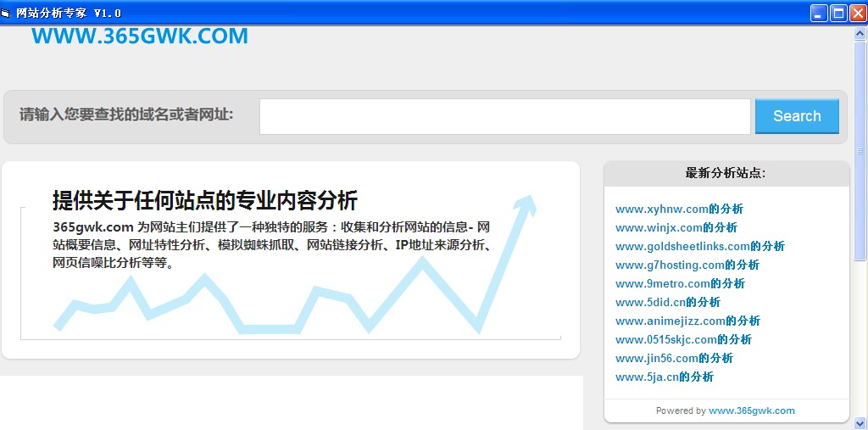Click the Search button
This screenshot has width=868, height=430.
click(x=797, y=116)
